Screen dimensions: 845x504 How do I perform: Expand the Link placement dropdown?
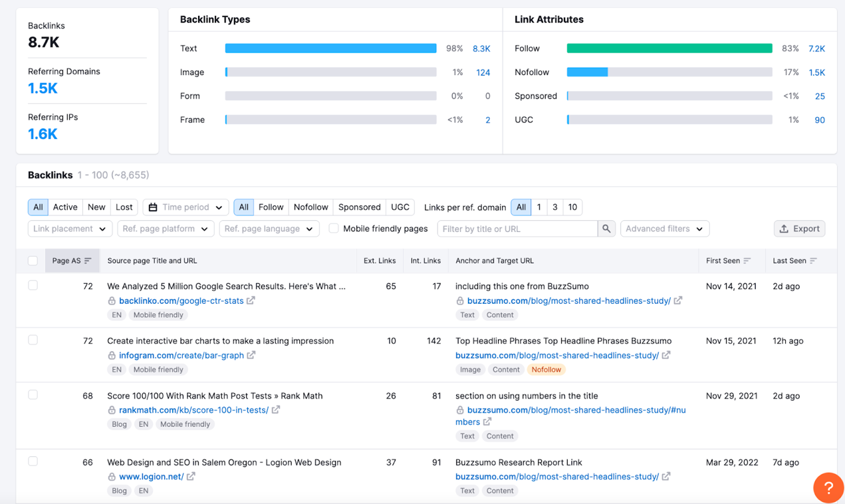tap(69, 229)
